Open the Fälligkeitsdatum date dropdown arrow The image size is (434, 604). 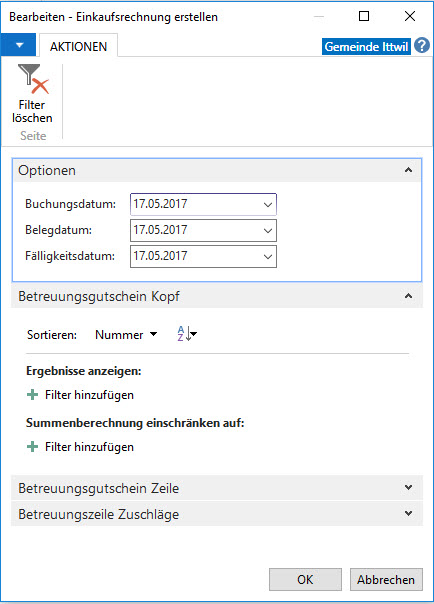pyautogui.click(x=268, y=256)
